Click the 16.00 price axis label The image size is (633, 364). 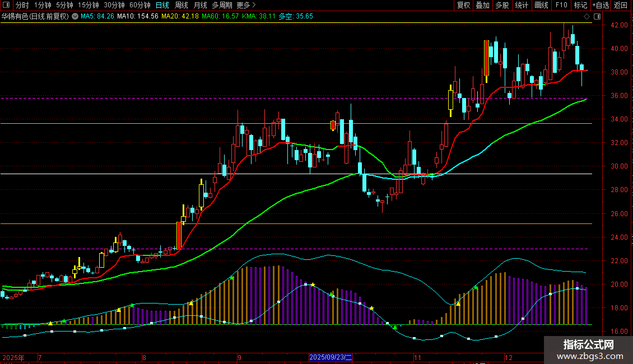(619, 332)
